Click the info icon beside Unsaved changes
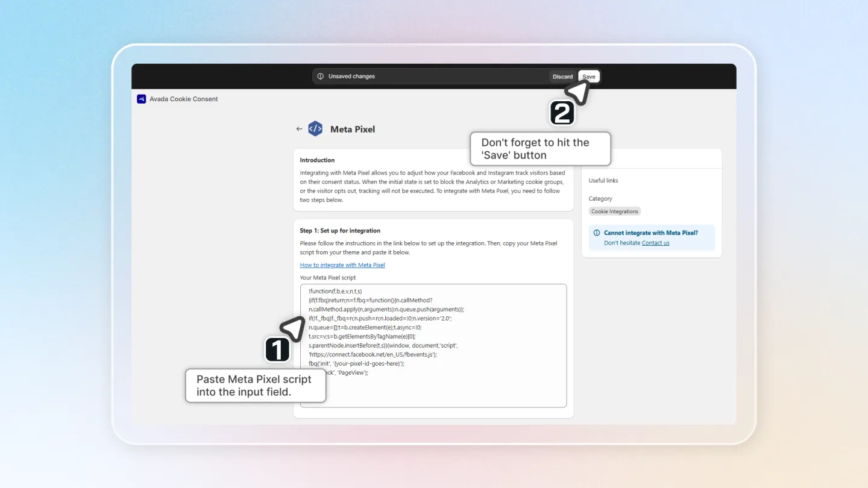 click(321, 77)
